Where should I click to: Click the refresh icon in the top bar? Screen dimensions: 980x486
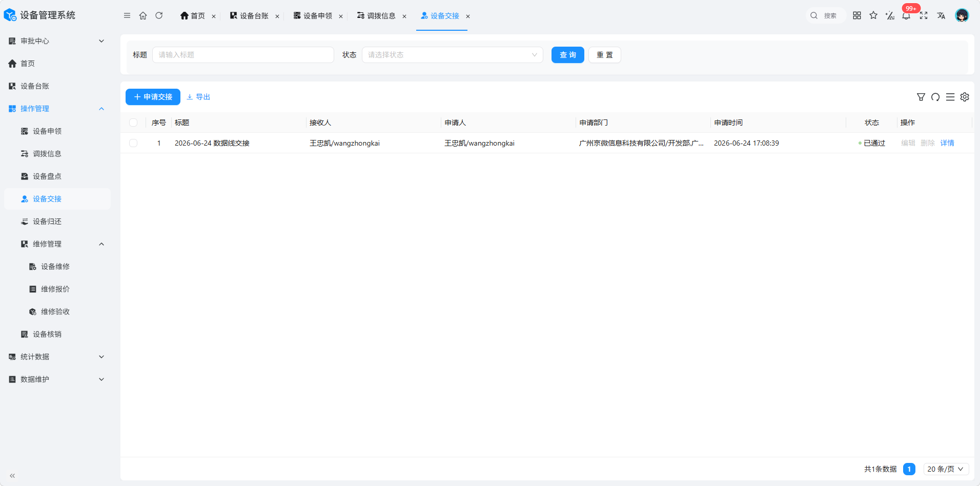pyautogui.click(x=159, y=15)
